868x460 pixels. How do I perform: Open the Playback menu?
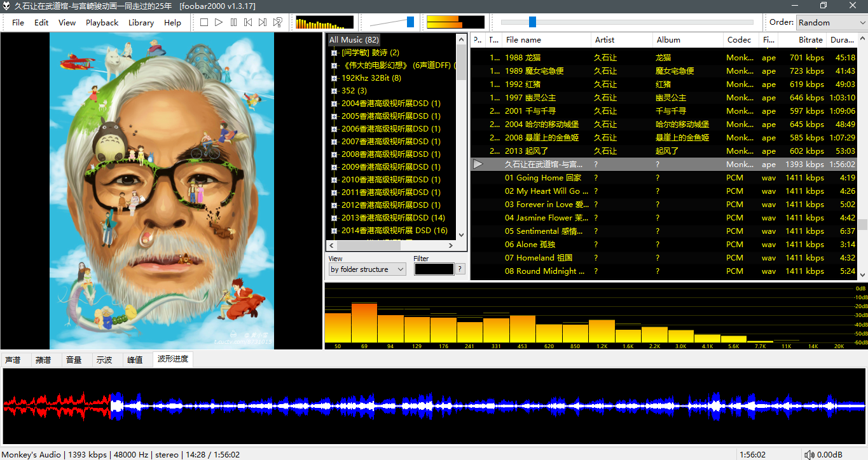[102, 22]
